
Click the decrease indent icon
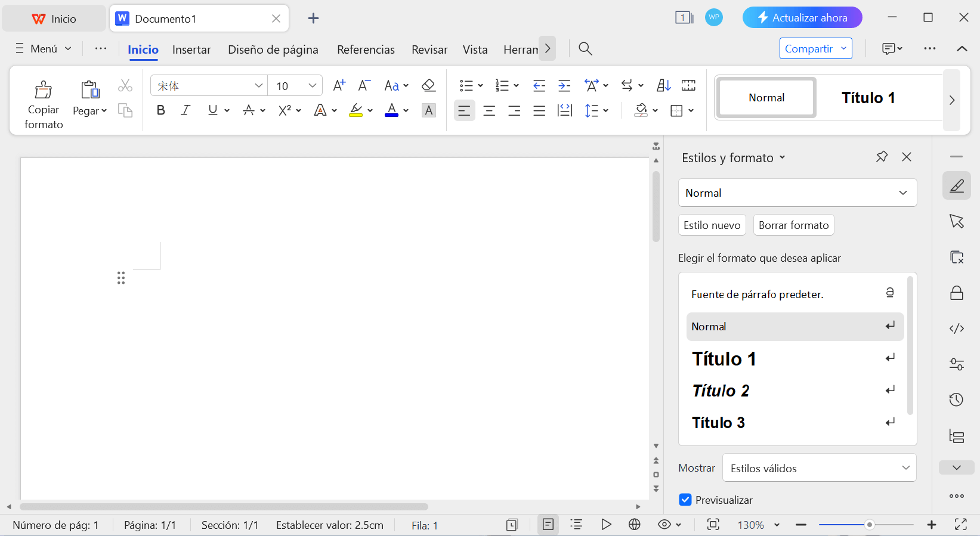click(x=539, y=85)
